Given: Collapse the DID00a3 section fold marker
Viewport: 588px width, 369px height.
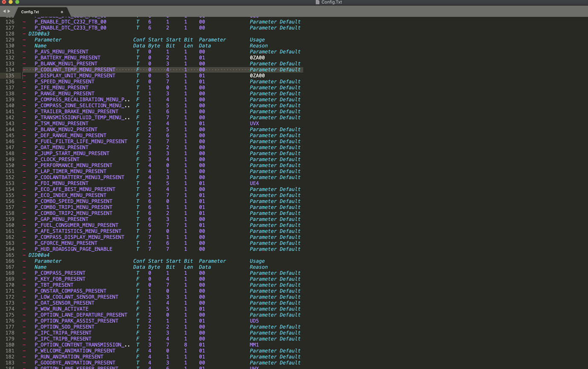Looking at the screenshot, I should pos(25,34).
